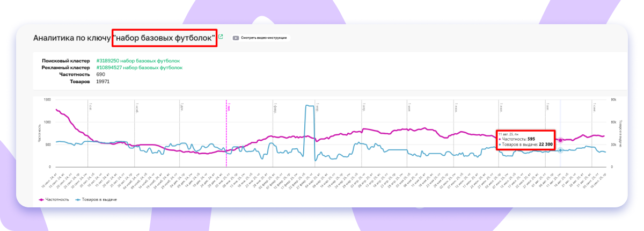The width and height of the screenshot is (644, 231).
Task: Click the products count 19971
Action: tap(103, 82)
